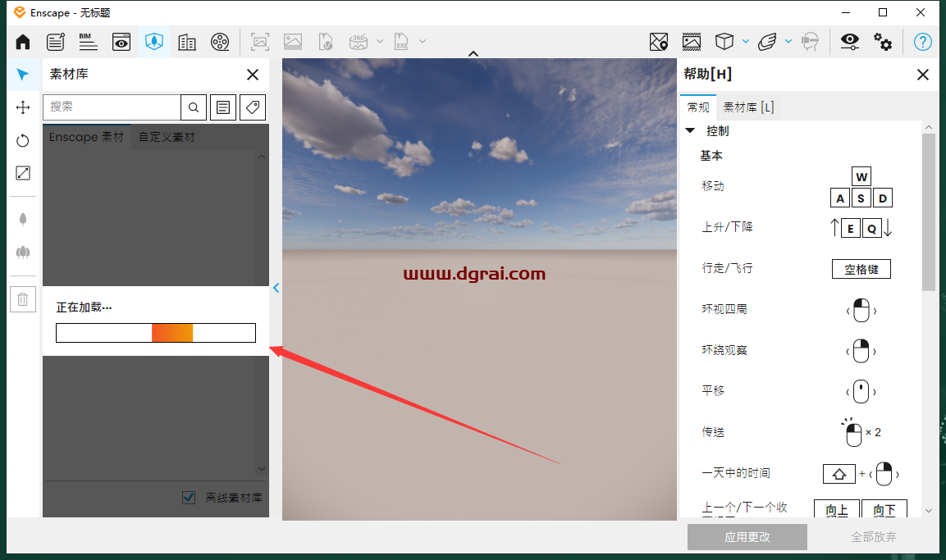This screenshot has width=946, height=560.
Task: Select the single tree placement tool
Action: point(23,220)
